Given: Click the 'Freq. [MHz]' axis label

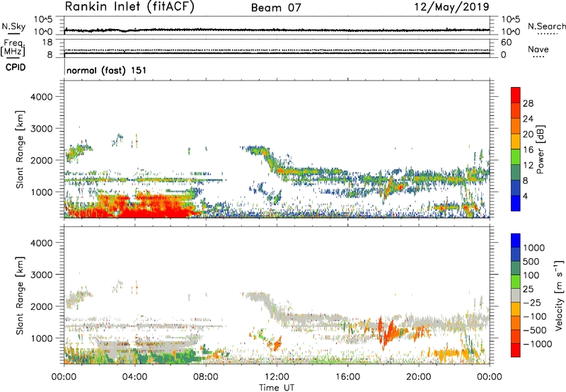Looking at the screenshot, I should click(13, 48).
